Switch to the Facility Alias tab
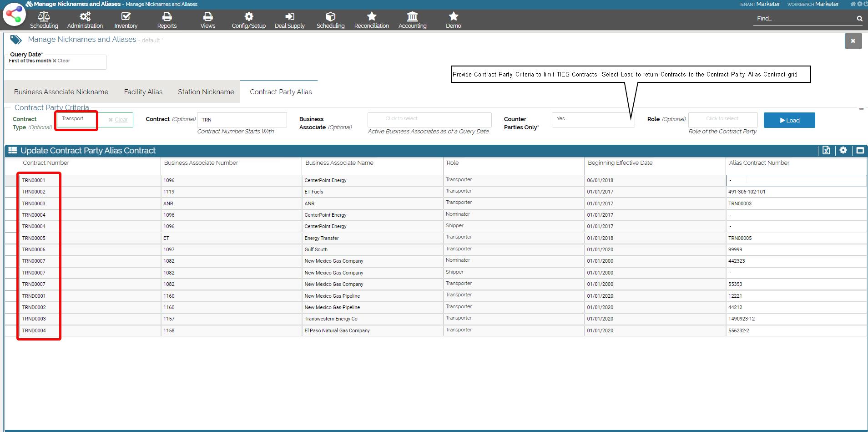 [143, 92]
